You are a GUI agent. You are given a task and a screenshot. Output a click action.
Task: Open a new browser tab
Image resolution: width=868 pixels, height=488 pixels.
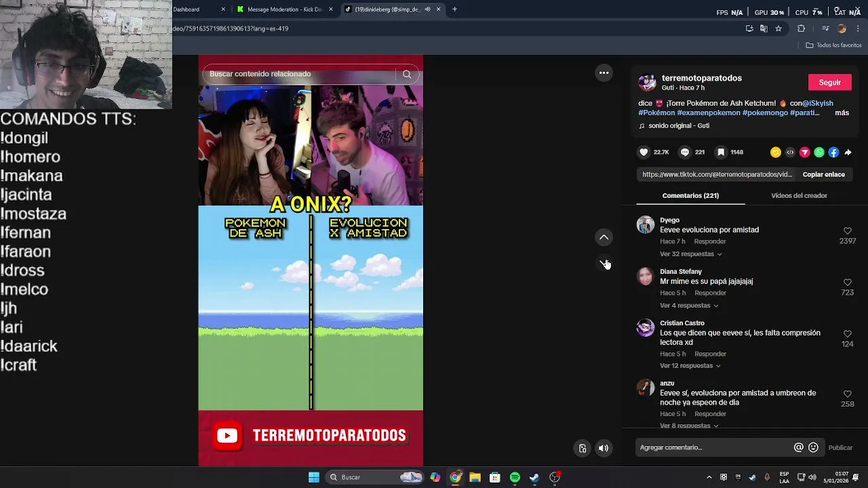pyautogui.click(x=454, y=9)
